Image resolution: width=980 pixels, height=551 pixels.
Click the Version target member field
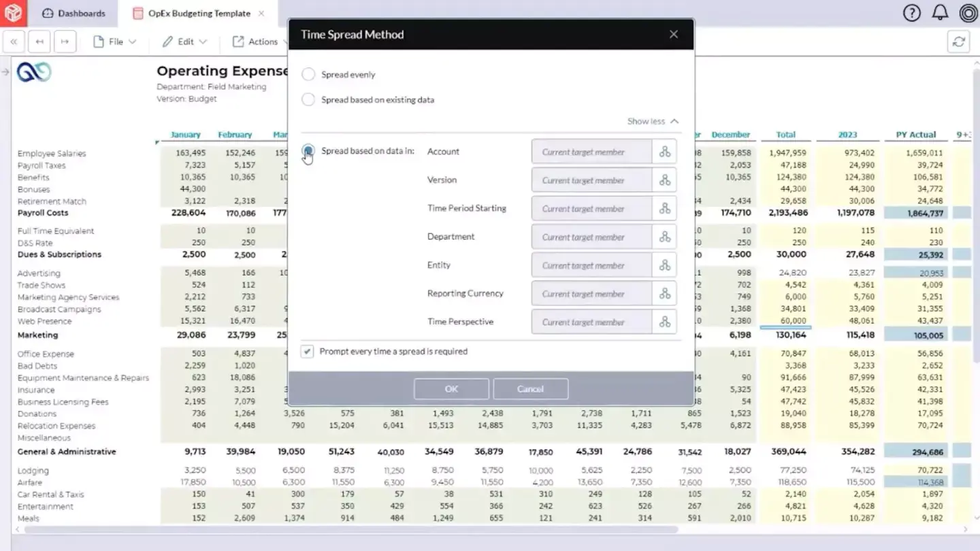pyautogui.click(x=591, y=180)
